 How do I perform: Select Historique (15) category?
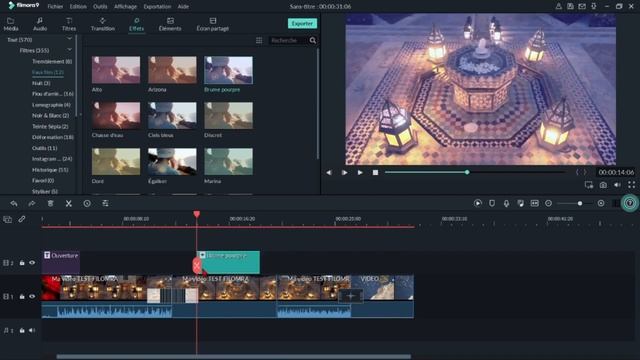pos(50,170)
